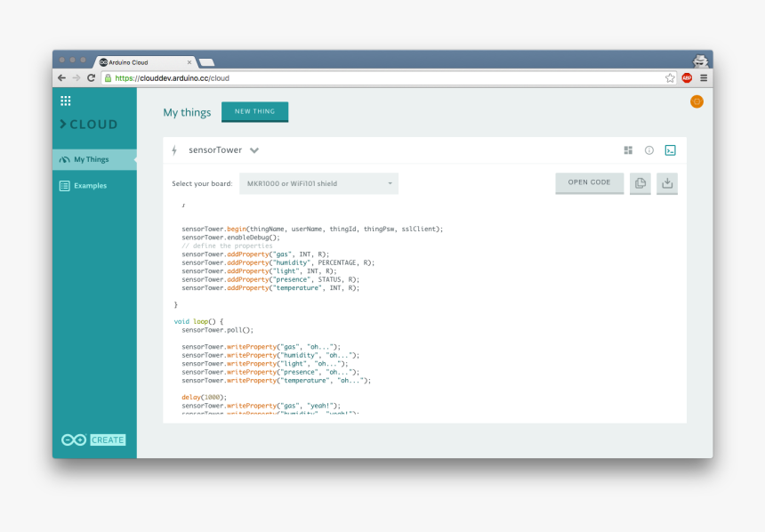Switch to the dashboard grid view icon
Image resolution: width=765 pixels, height=532 pixels.
point(628,150)
